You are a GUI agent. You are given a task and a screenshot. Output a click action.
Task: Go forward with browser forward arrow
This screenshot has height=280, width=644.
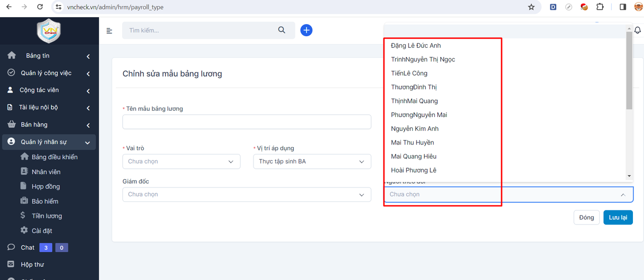(x=24, y=7)
